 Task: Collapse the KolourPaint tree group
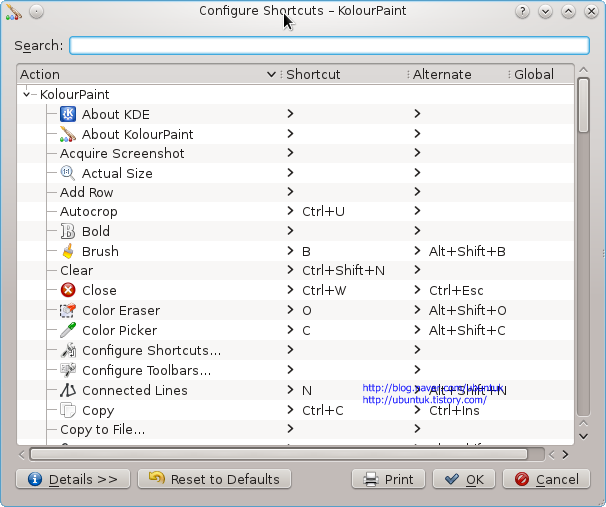(26, 94)
